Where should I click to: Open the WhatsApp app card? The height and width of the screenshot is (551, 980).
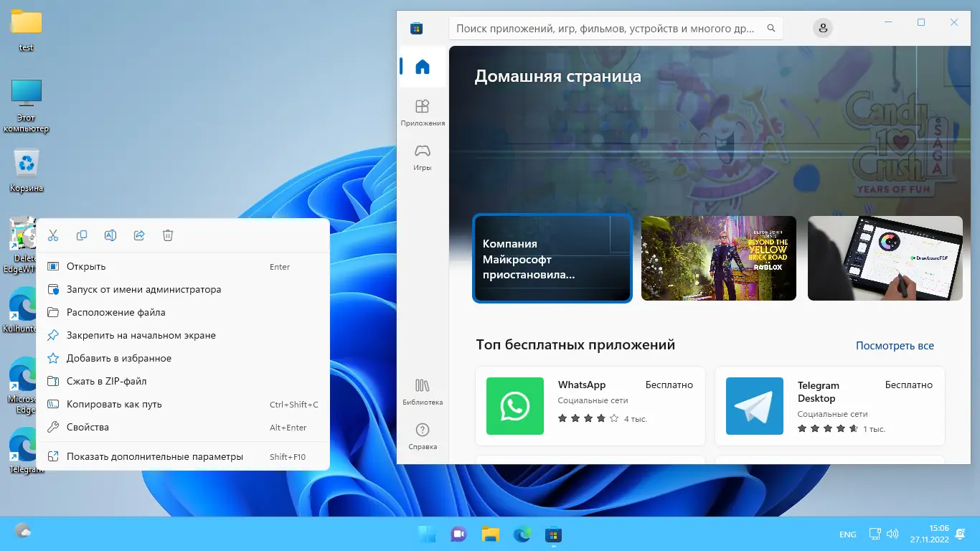(590, 406)
